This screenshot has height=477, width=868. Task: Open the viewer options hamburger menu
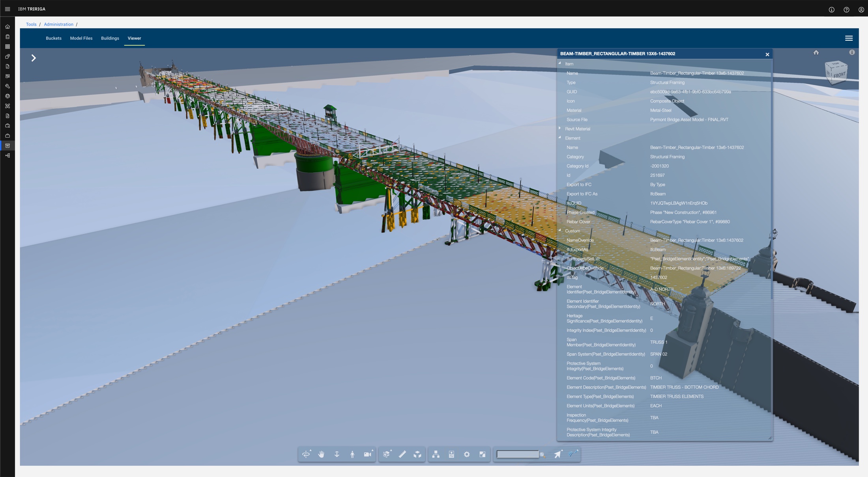849,38
